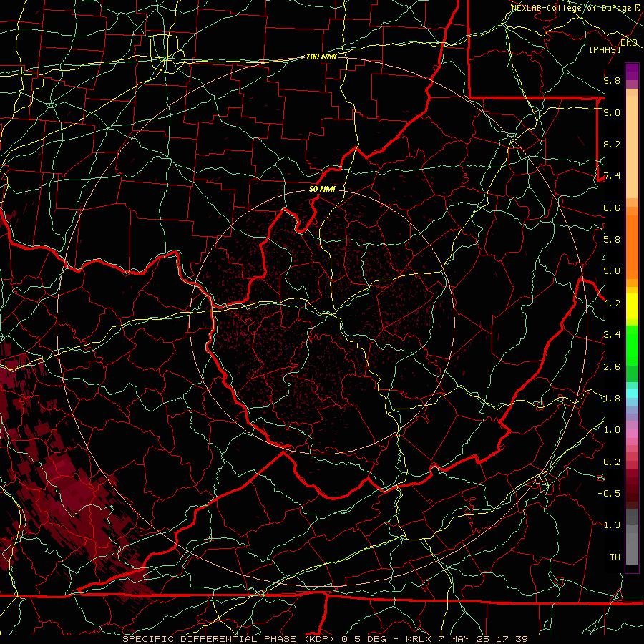644x644 pixels.
Task: Click the 1.0 value on the color scale
Action: [x=612, y=430]
